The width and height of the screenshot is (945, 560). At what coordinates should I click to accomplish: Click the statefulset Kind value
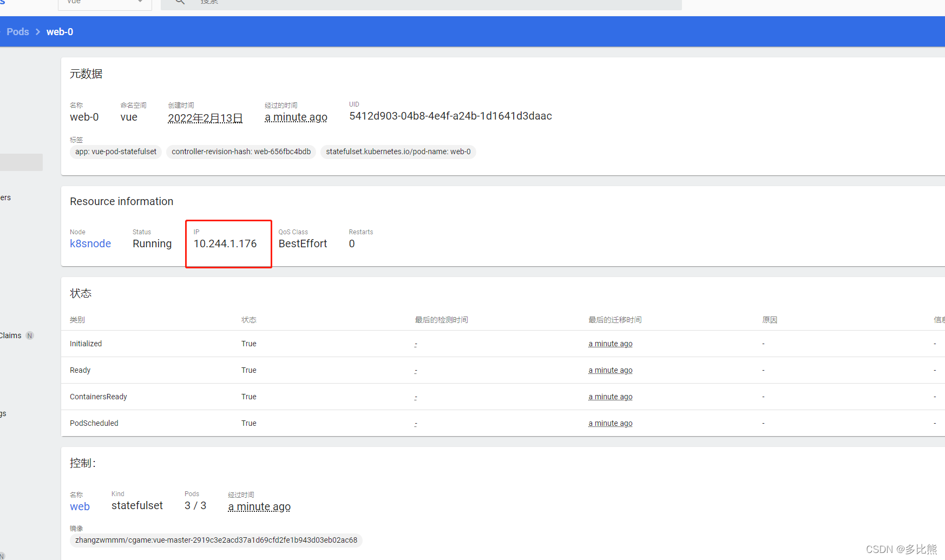click(137, 505)
